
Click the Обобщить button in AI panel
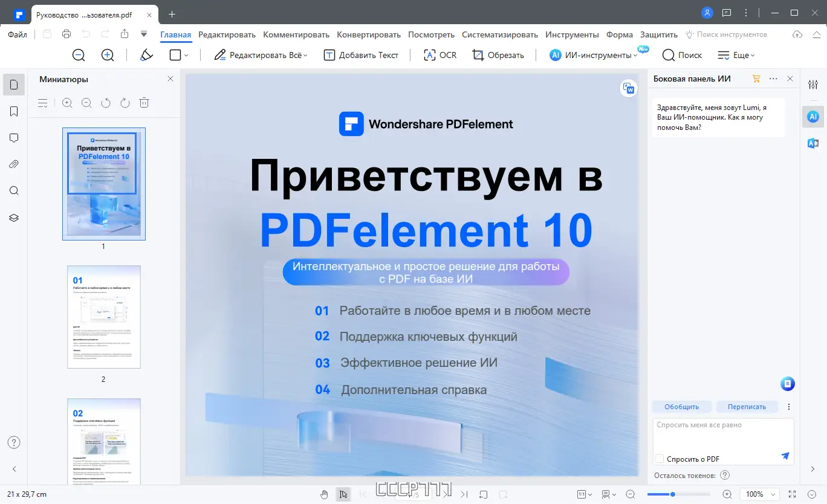click(681, 407)
